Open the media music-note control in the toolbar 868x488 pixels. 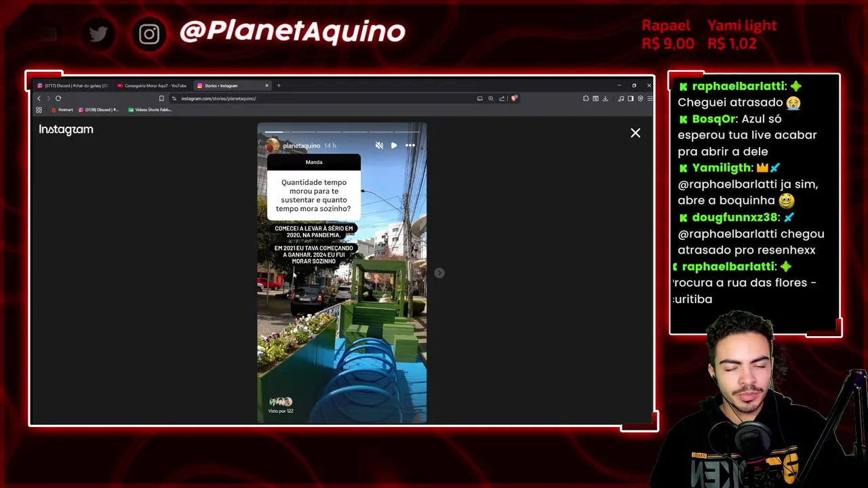621,98
